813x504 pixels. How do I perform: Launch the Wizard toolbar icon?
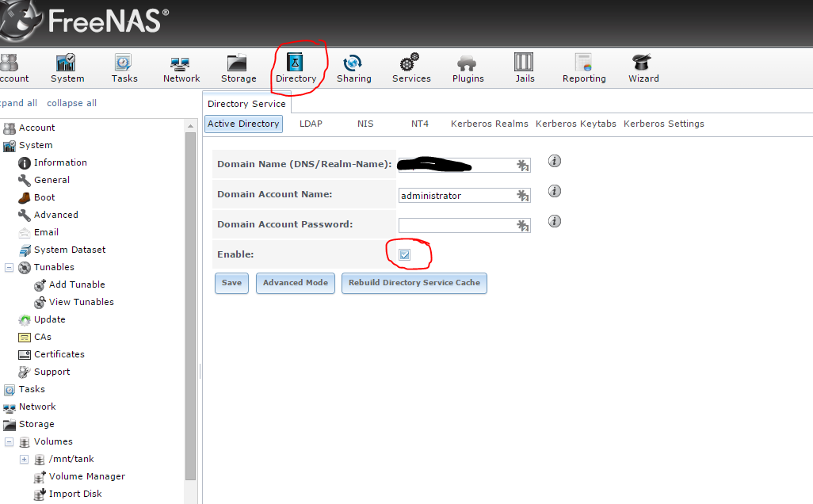tap(643, 68)
